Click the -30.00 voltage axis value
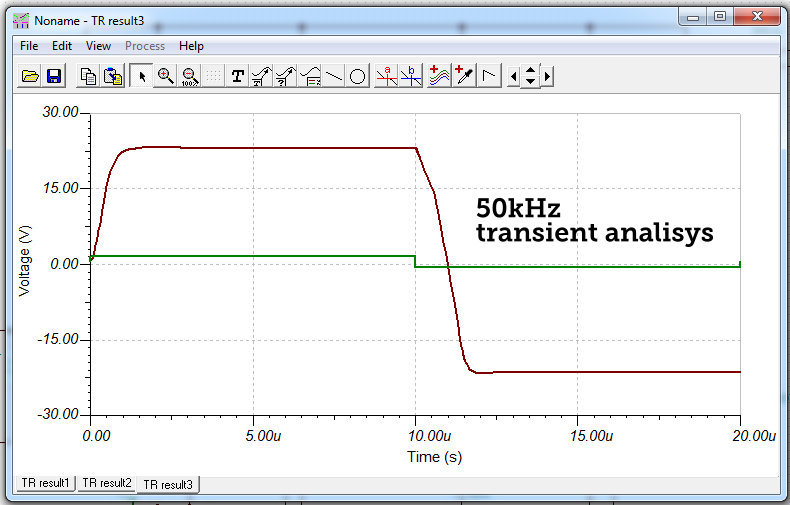Screen dimensions: 790x505 point(58,414)
